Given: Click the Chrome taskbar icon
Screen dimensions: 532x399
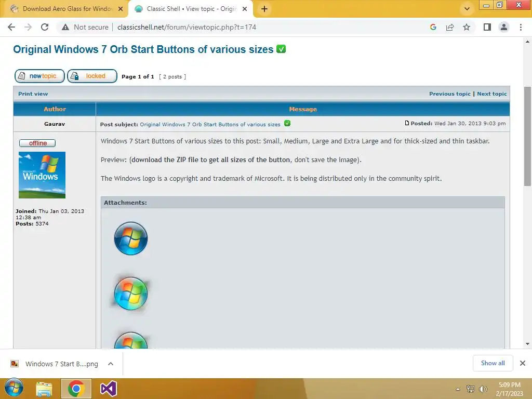Looking at the screenshot, I should (76, 389).
